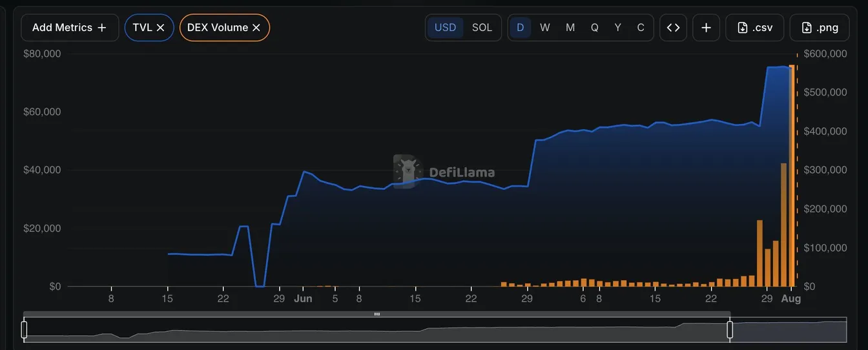868x350 pixels.
Task: Click the $80,000 TVL axis label
Action: click(x=42, y=54)
